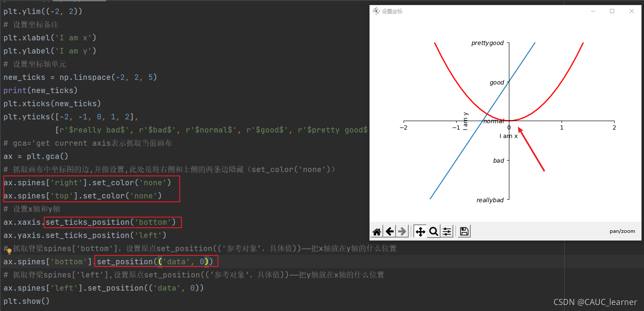Place cursor on plt.xlabel('I am x') line
This screenshot has height=311, width=644.
pyautogui.click(x=50, y=38)
